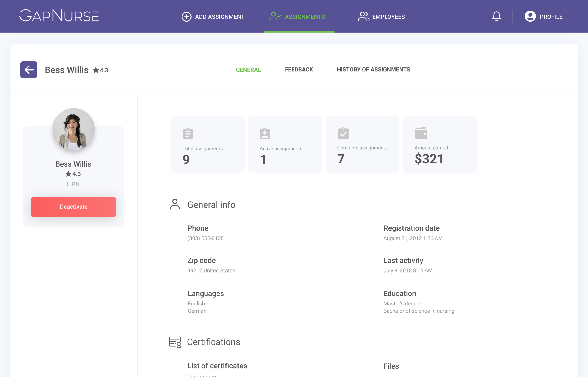The image size is (588, 377).
Task: Click phone number (303) 555-0105
Action: point(205,238)
